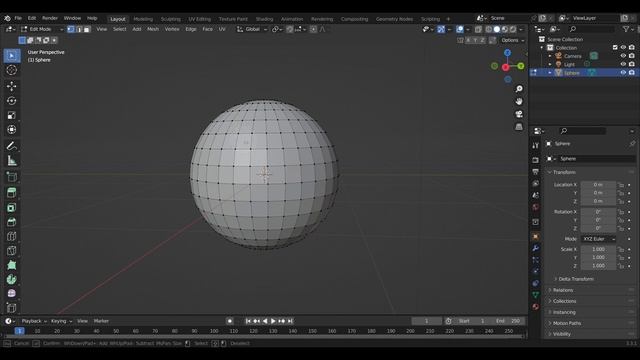
Task: Switch to the Modeling workspace tab
Action: tap(143, 19)
